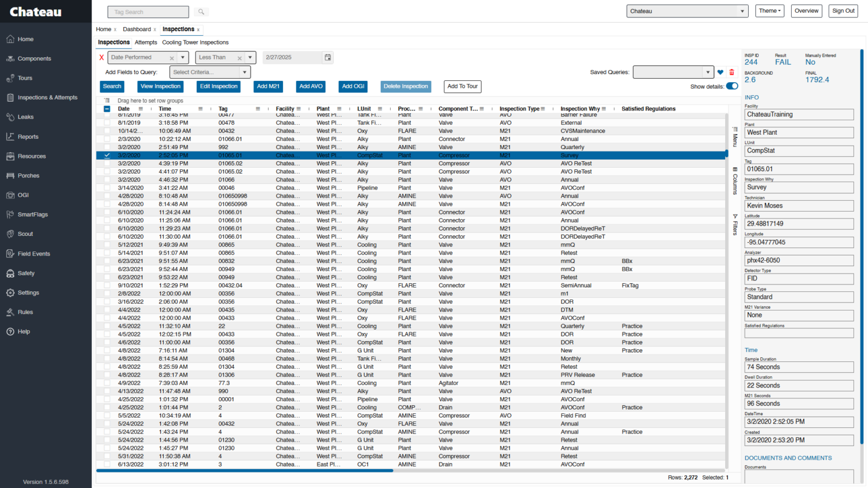
Task: Open the date picker calendar for 2/27/2025
Action: point(327,58)
